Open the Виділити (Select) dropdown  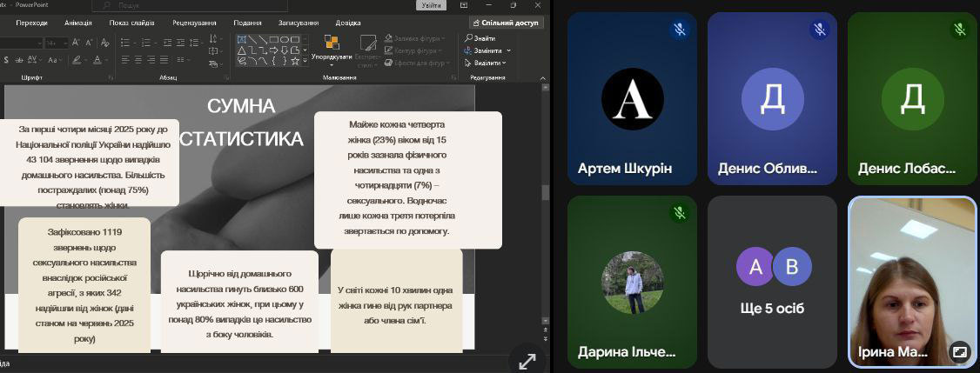pos(487,63)
